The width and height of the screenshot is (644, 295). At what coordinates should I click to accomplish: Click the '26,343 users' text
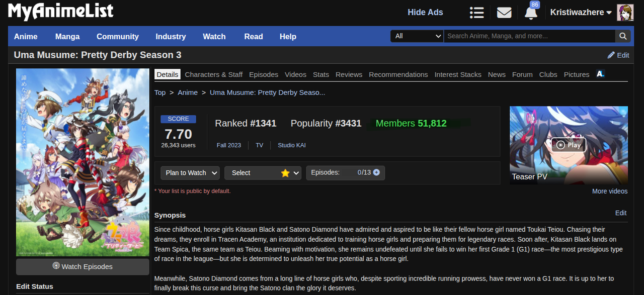pyautogui.click(x=178, y=145)
